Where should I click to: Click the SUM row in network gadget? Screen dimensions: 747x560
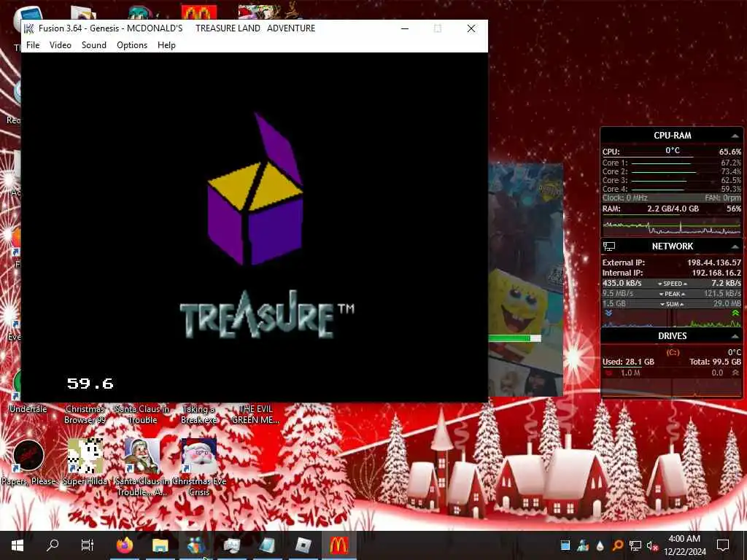672,304
